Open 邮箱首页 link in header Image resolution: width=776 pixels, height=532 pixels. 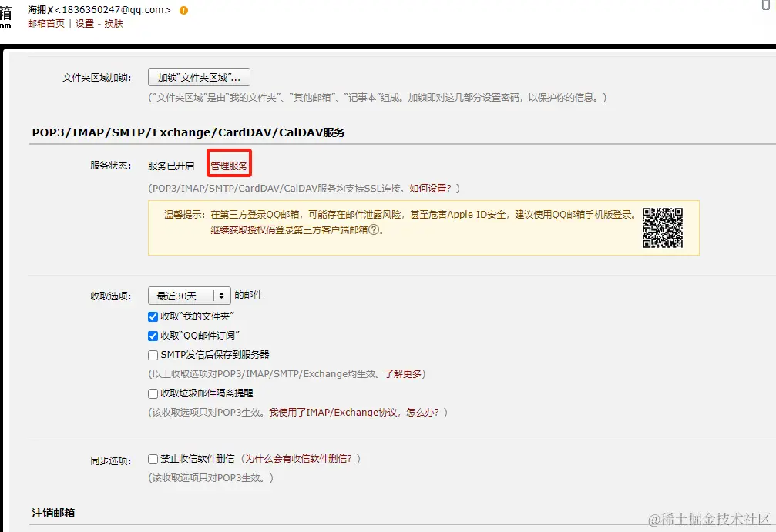[46, 24]
